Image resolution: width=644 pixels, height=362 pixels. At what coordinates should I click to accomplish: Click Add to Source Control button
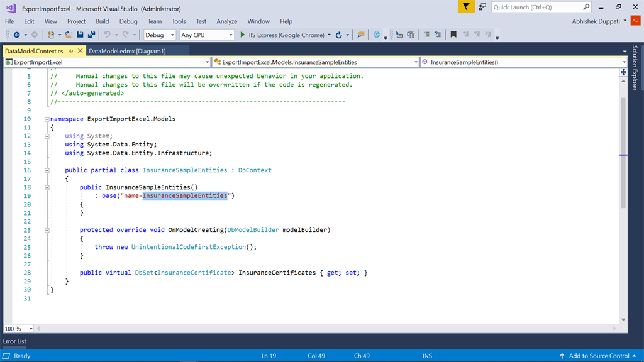(x=599, y=356)
